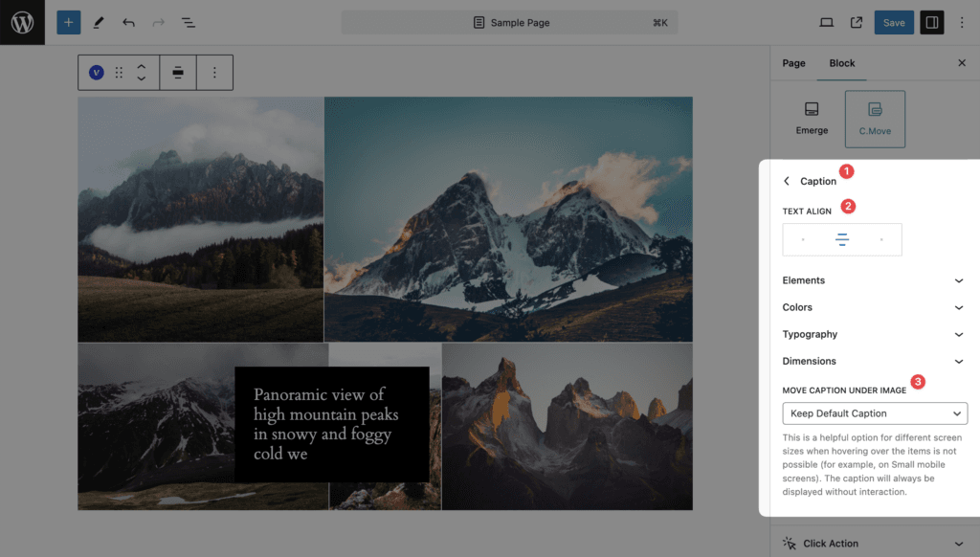This screenshot has width=980, height=557.
Task: Open the Keep Default Caption dropdown
Action: (875, 413)
